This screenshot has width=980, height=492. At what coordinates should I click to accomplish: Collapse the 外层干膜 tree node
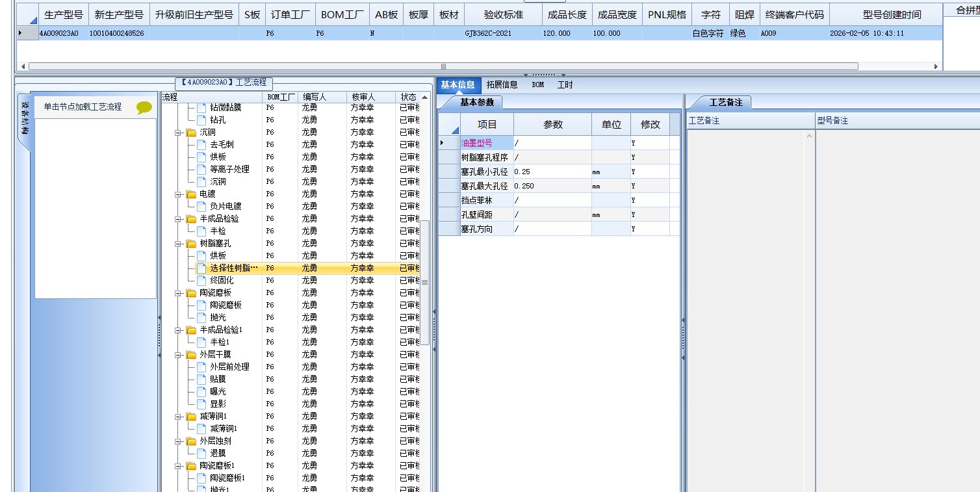pos(178,355)
